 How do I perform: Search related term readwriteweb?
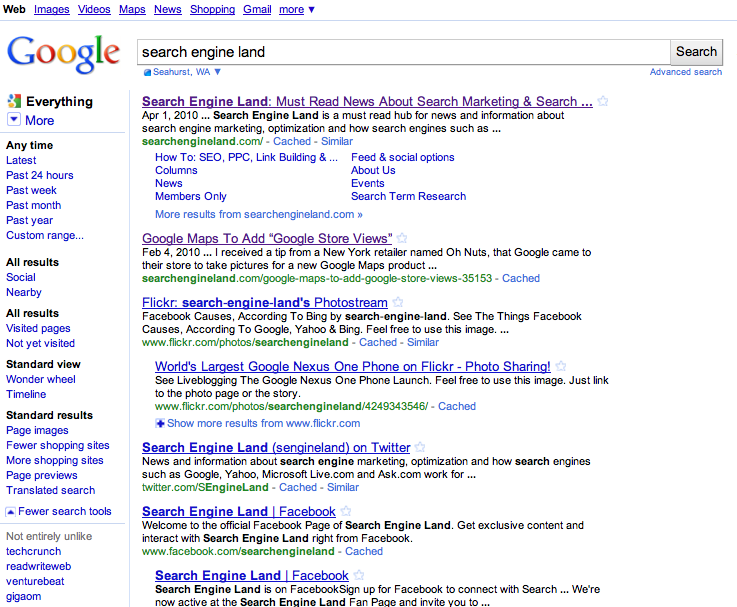click(39, 566)
